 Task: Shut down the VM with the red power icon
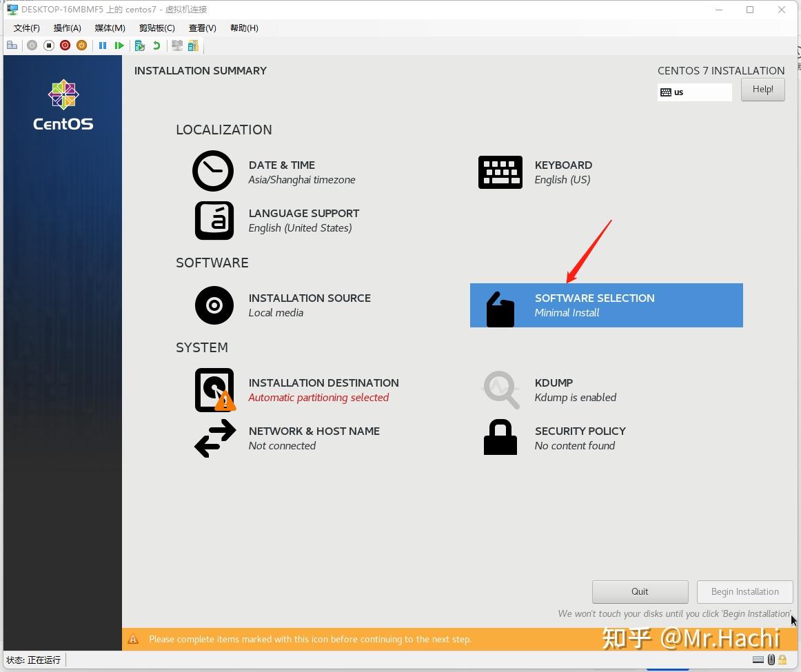tap(65, 45)
